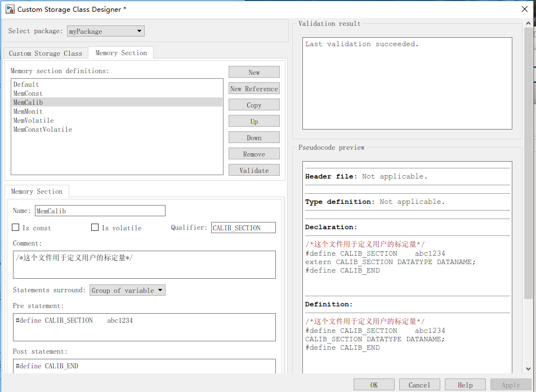Close the Custom Storage Class Designer window

(x=525, y=9)
